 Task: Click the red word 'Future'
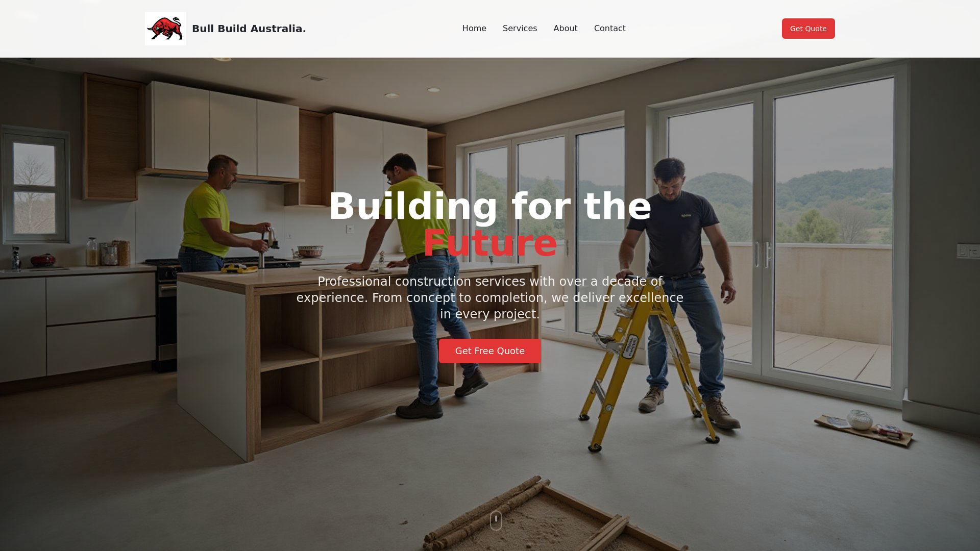(490, 243)
